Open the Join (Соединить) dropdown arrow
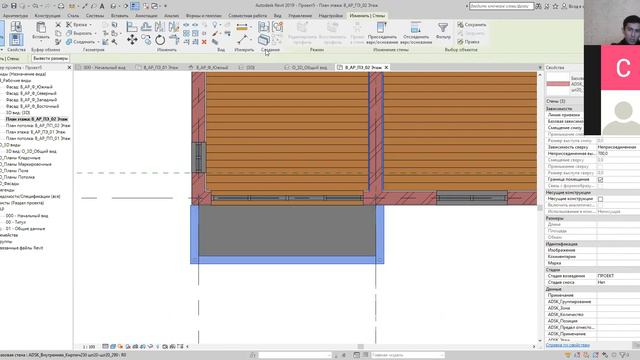This screenshot has width=640, height=360. pyautogui.click(x=98, y=42)
